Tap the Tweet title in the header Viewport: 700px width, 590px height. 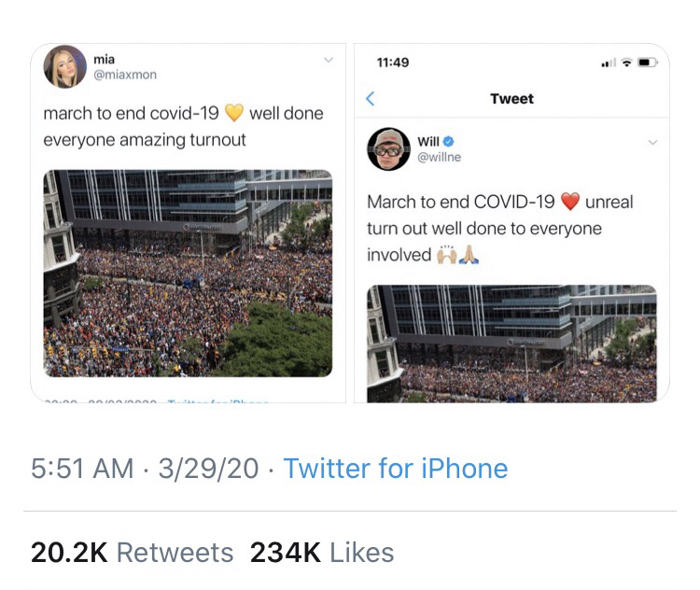[x=511, y=99]
